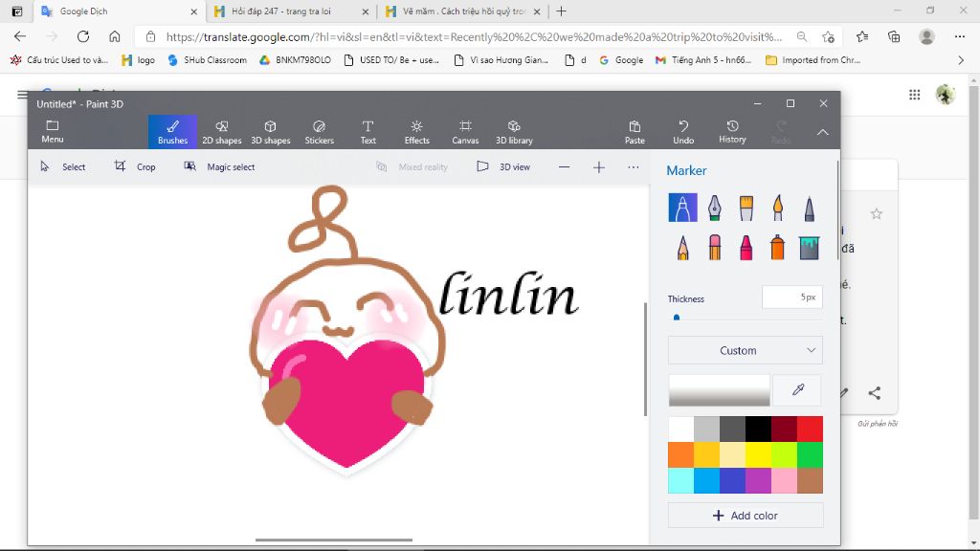Open the Text tool tab
The image size is (980, 551).
pos(368,132)
